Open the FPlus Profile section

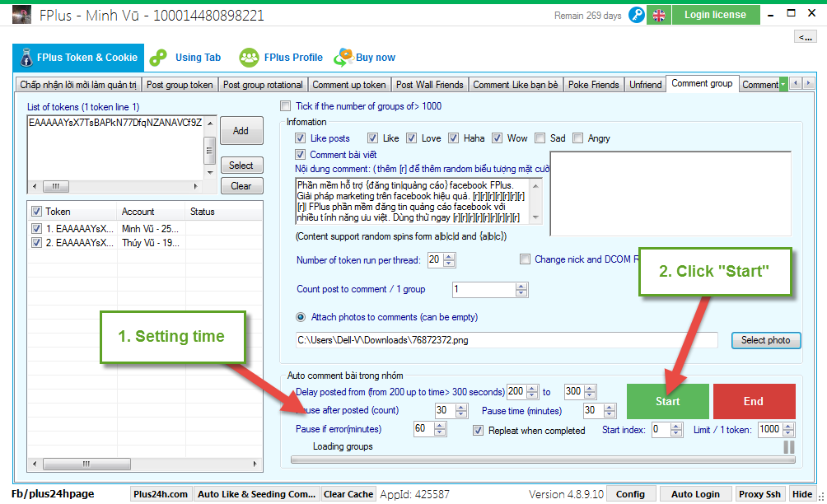click(293, 58)
